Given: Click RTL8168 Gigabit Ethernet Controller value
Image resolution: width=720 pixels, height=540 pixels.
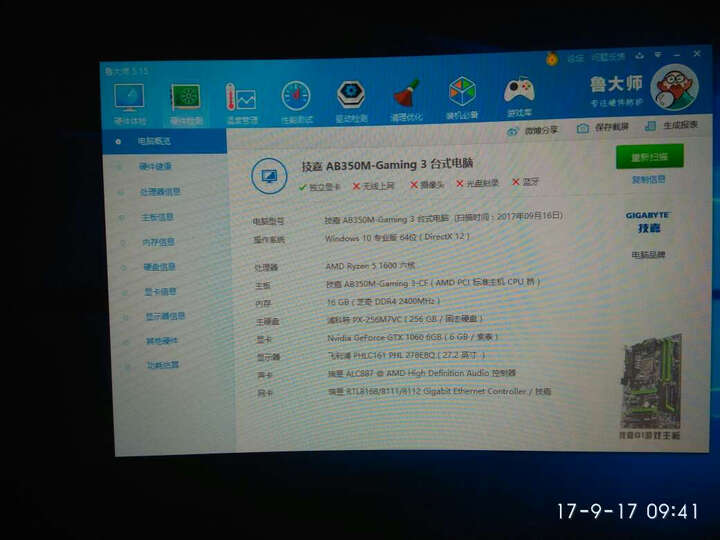Looking at the screenshot, I should coord(440,392).
